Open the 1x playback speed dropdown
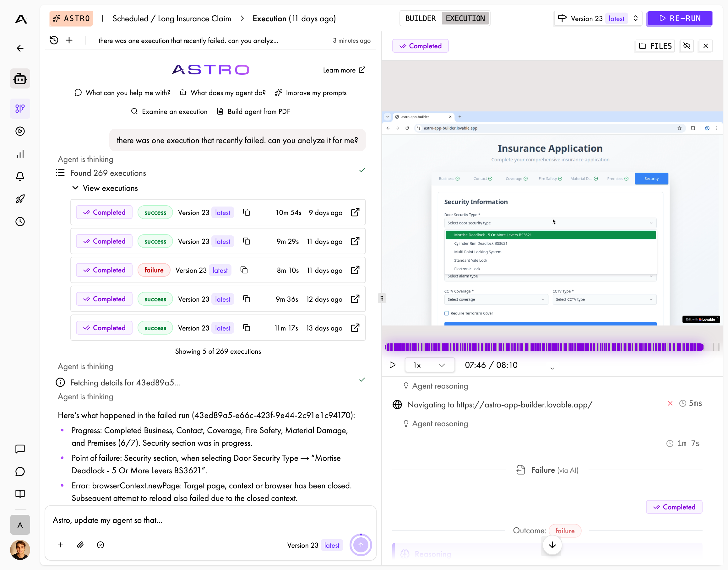 coord(429,365)
